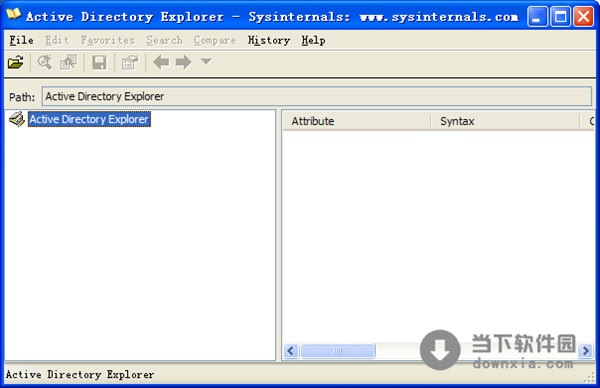Close the Active Directory Explorer window
This screenshot has width=600, height=388.
(584, 16)
